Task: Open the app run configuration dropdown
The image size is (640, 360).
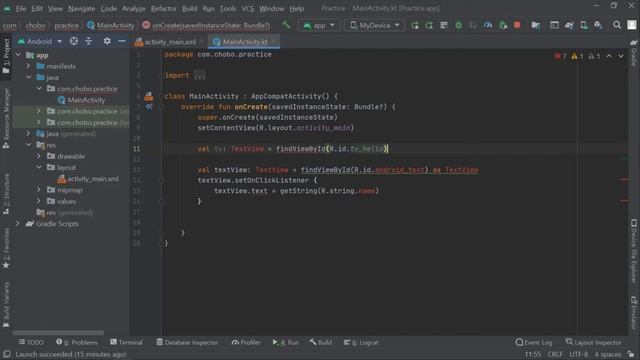Action: [x=319, y=25]
